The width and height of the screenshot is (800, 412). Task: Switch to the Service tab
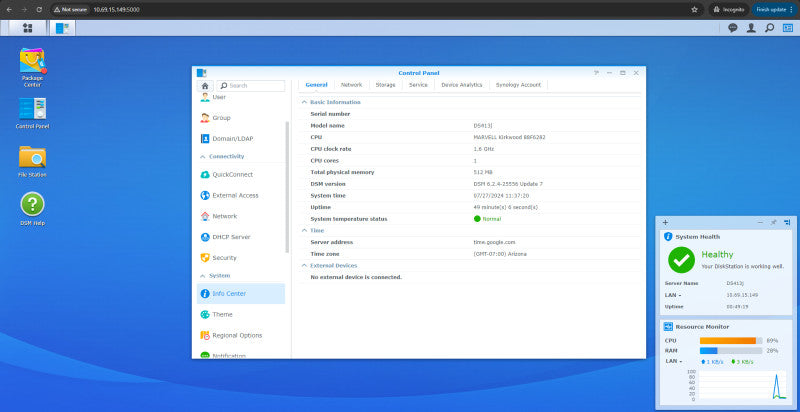(418, 85)
